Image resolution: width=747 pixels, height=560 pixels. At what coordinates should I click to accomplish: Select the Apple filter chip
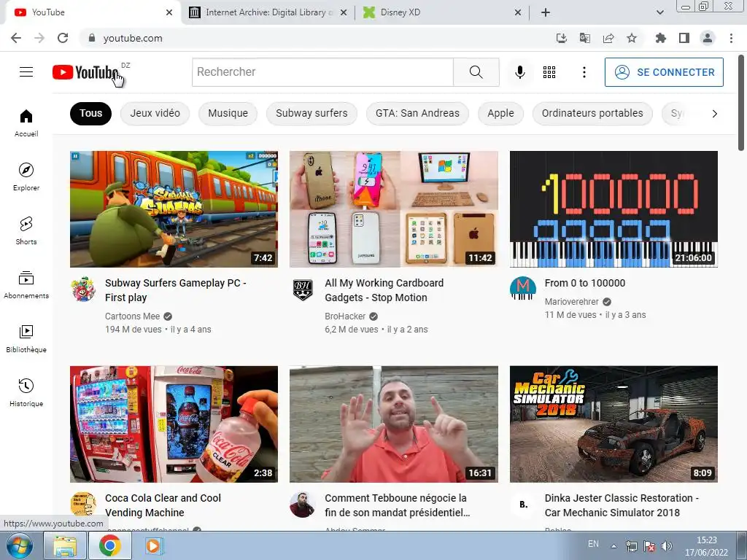tap(500, 113)
